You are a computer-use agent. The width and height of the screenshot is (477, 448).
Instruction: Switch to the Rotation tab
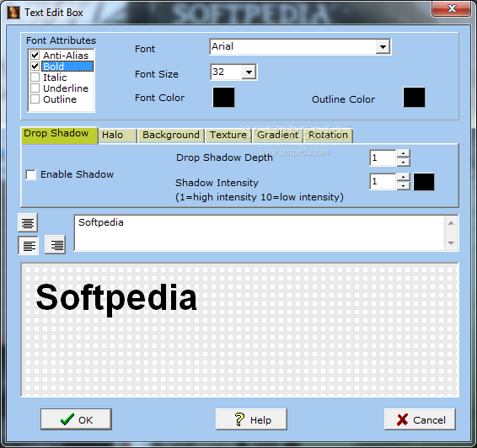click(328, 136)
